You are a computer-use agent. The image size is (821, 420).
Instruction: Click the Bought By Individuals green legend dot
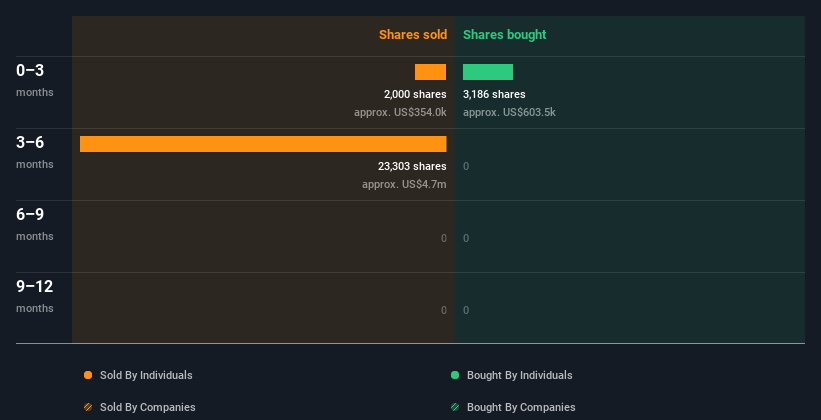pyautogui.click(x=455, y=375)
